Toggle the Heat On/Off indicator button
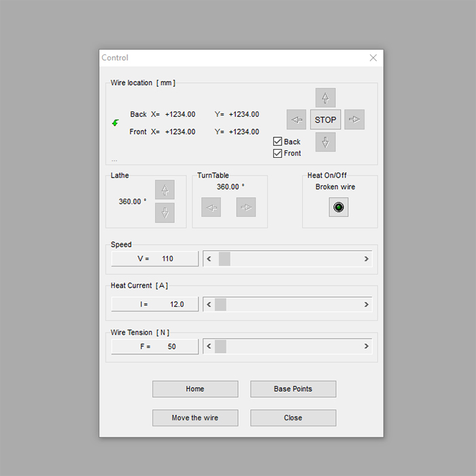Viewport: 476px width, 476px height. pyautogui.click(x=339, y=207)
